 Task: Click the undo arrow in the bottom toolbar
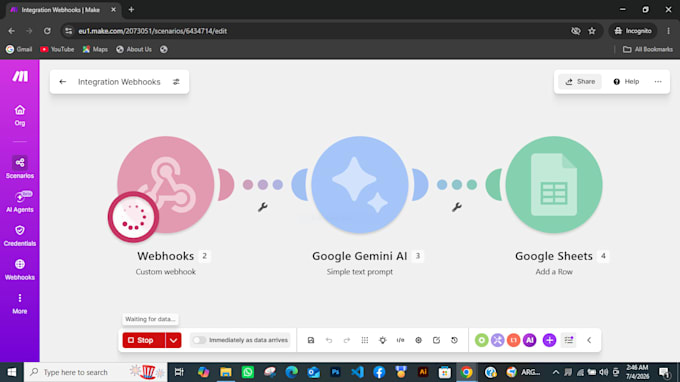tap(329, 340)
